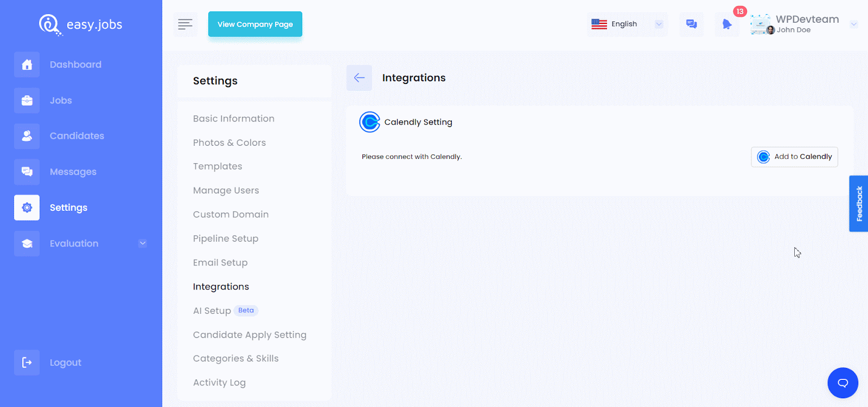Click the John Doe user name
868x407 pixels.
794,30
